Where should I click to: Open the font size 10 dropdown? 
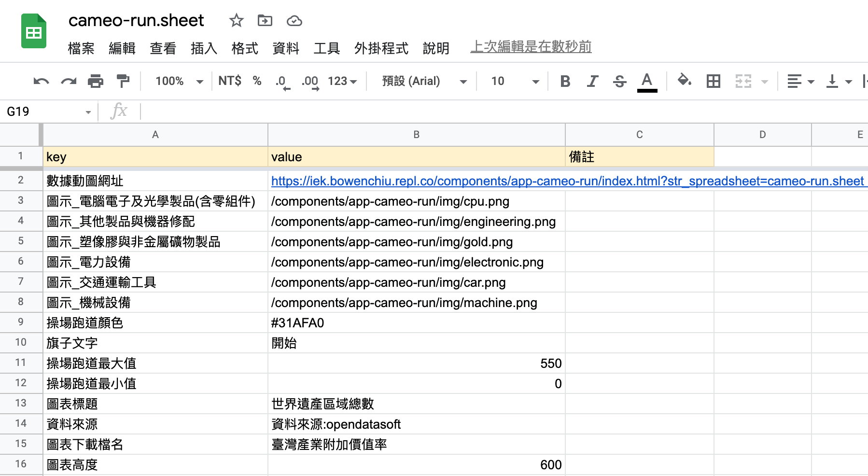pos(515,81)
